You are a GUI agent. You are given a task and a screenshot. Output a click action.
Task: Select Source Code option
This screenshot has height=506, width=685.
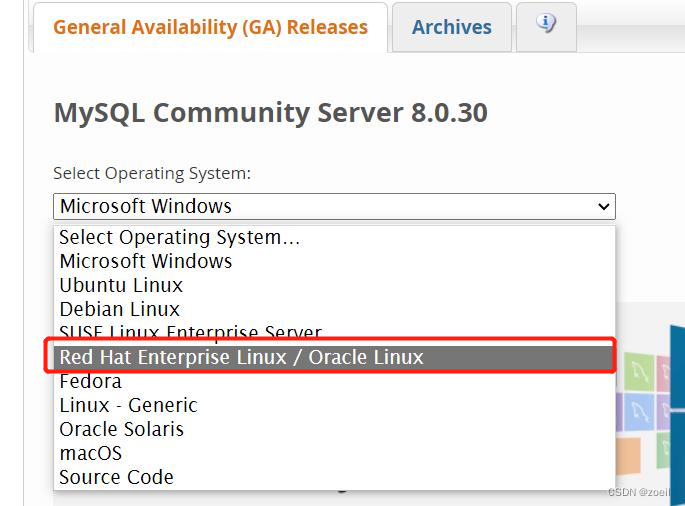pyautogui.click(x=334, y=478)
